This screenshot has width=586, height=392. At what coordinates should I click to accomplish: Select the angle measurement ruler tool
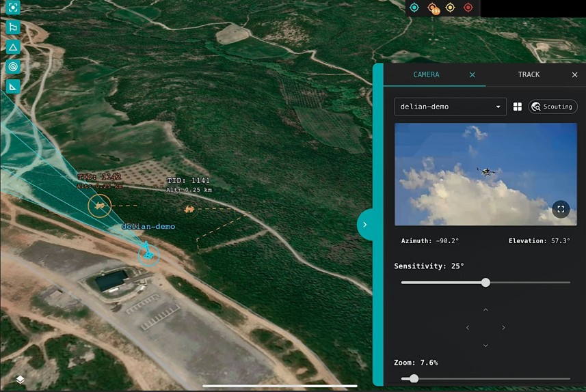[x=12, y=87]
